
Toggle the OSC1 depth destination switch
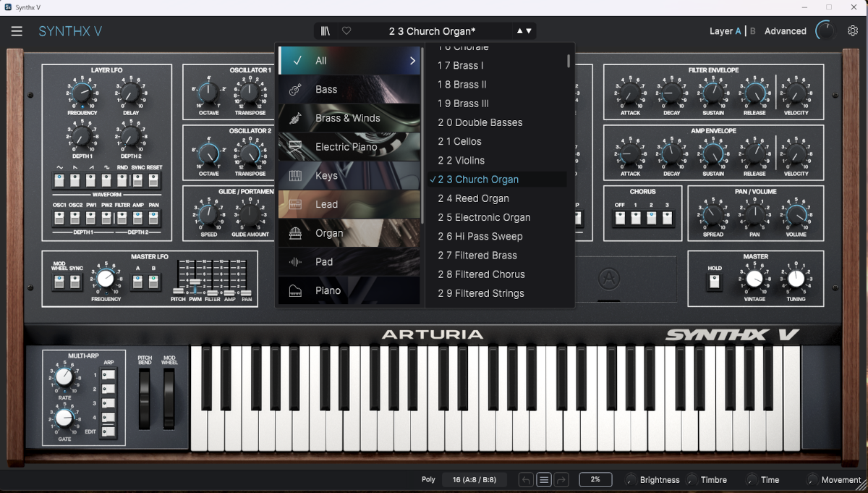[x=60, y=217]
